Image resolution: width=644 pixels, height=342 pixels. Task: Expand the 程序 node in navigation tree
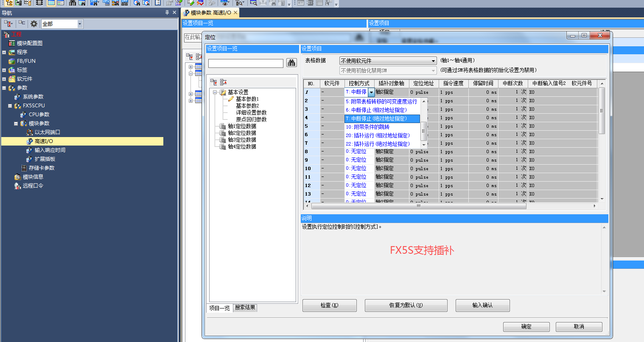point(4,53)
